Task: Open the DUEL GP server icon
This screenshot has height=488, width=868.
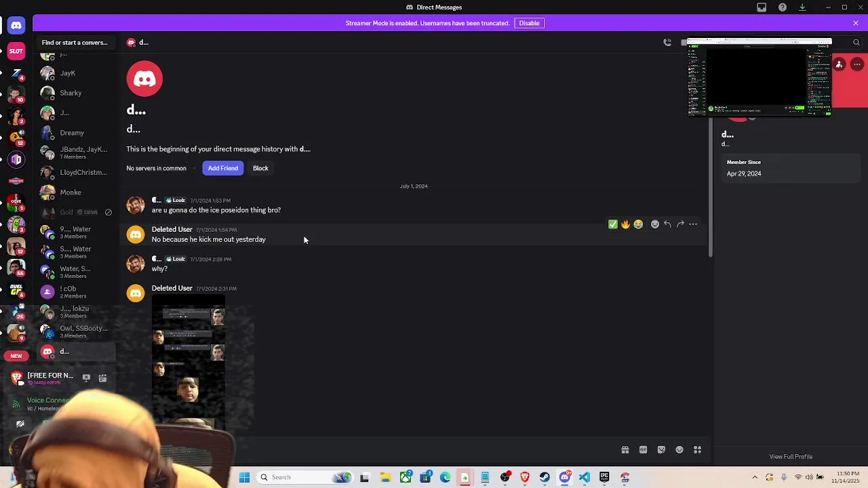Action: pyautogui.click(x=16, y=289)
